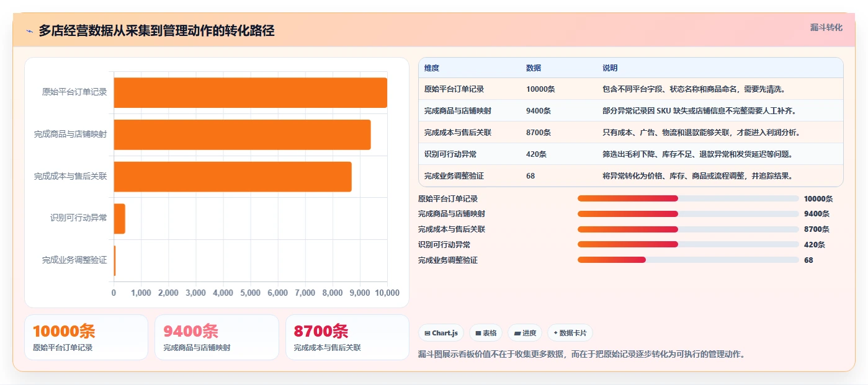868x385 pixels.
Task: Click progress bar for 完成成本与售后关联
Action: point(688,229)
